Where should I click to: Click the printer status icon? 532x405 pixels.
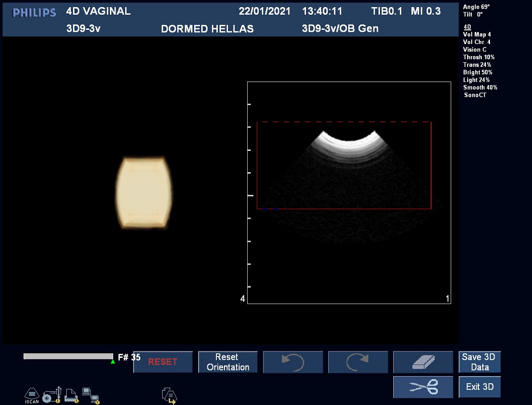tap(71, 395)
